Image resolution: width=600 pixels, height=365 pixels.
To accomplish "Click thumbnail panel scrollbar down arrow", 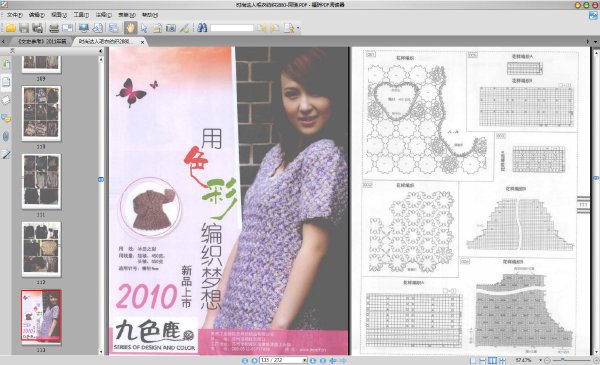I will 101,352.
